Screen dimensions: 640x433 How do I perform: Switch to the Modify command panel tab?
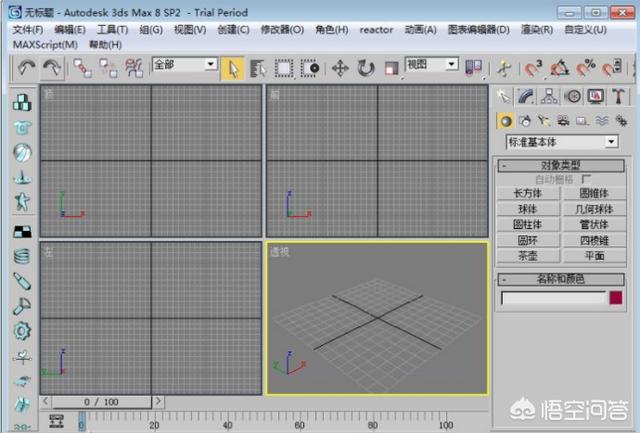point(526,97)
